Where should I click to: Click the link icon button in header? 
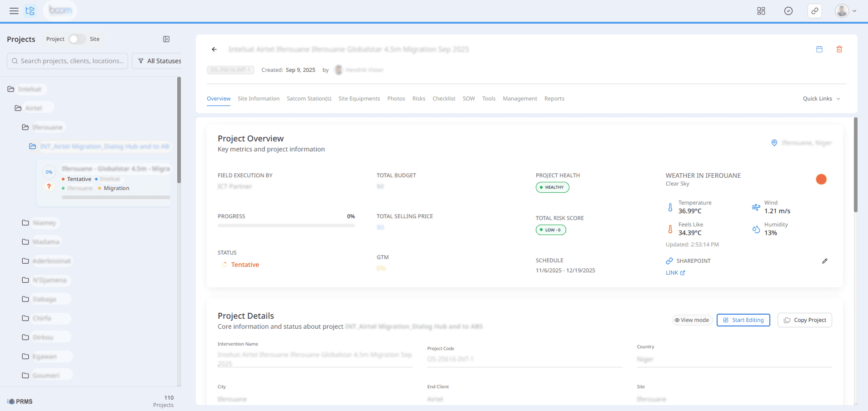pos(815,11)
